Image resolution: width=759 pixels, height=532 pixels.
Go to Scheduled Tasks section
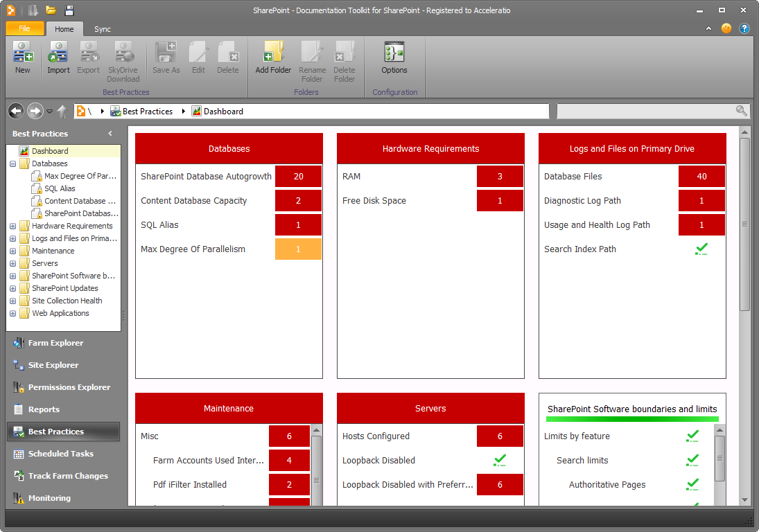pyautogui.click(x=60, y=454)
